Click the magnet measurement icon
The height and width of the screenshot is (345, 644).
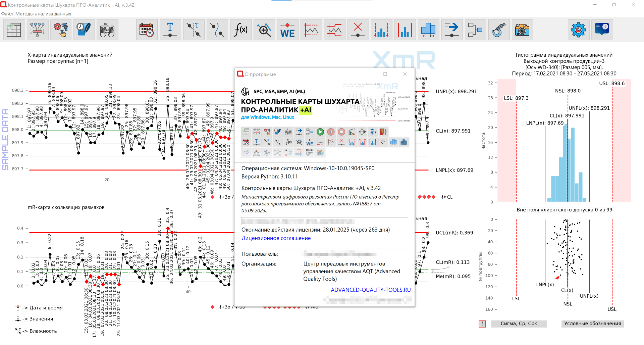pos(499,30)
